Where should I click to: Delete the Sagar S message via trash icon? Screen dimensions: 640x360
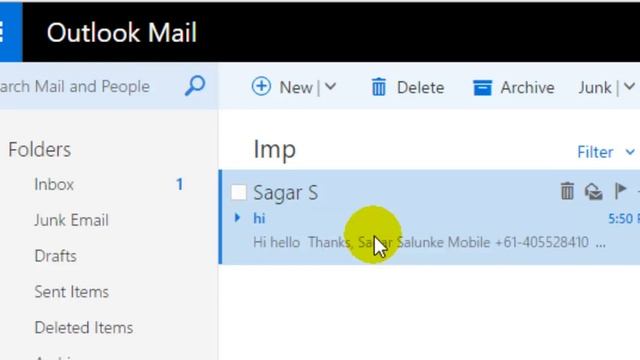567,191
